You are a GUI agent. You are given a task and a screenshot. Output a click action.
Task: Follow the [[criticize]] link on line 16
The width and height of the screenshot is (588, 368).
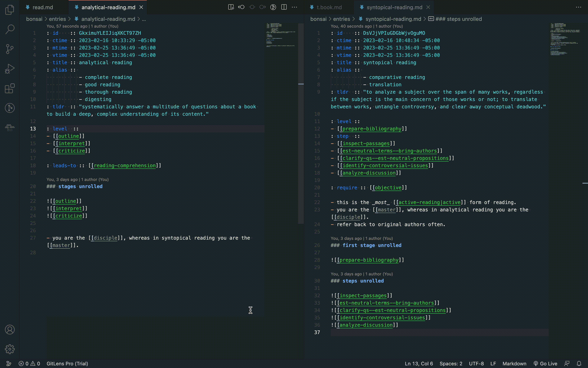click(72, 151)
